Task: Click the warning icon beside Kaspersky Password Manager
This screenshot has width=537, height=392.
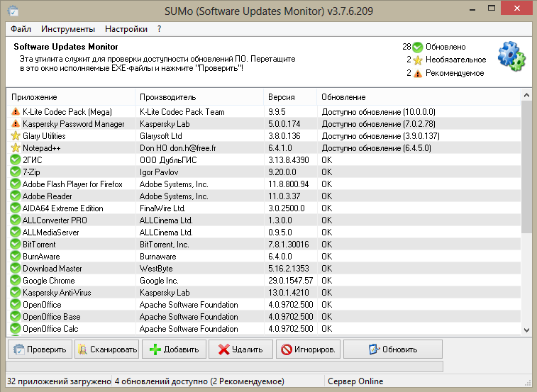Action: point(16,124)
